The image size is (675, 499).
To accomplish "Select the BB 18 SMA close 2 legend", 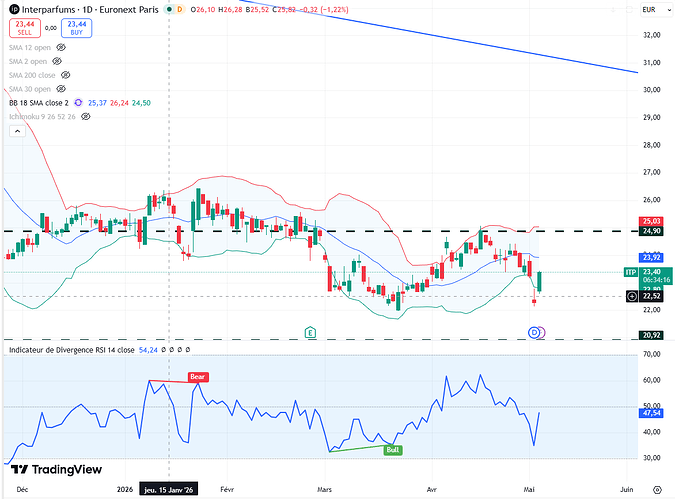I will (x=39, y=103).
